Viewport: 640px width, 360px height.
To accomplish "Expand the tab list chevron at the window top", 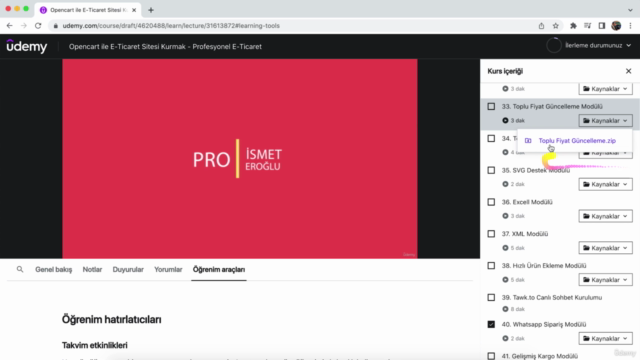I will [630, 10].
